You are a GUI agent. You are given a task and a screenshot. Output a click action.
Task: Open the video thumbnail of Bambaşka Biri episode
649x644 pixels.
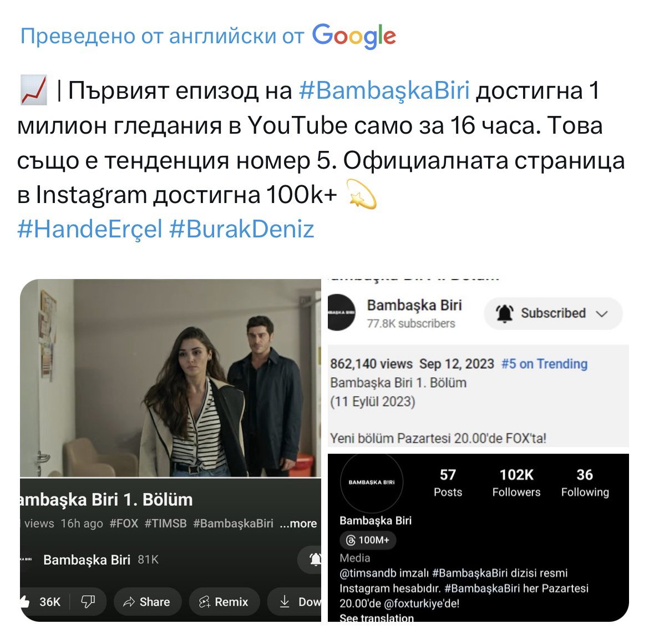click(x=170, y=378)
